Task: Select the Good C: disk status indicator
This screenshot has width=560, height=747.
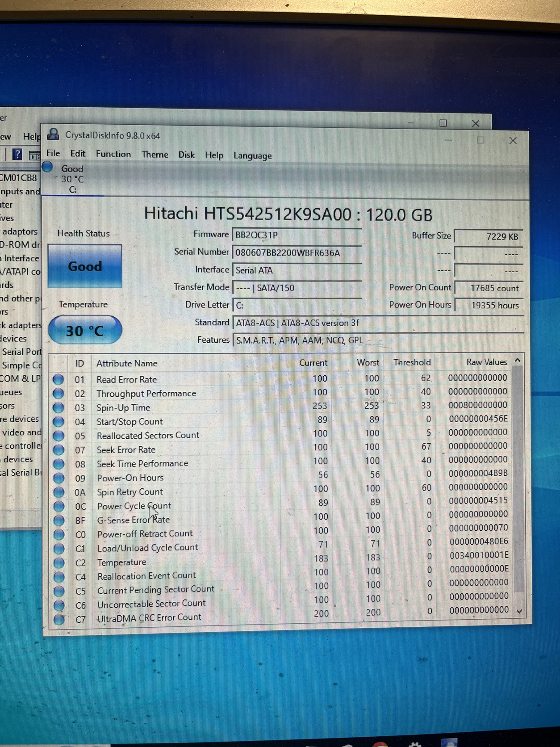Action: [71, 179]
